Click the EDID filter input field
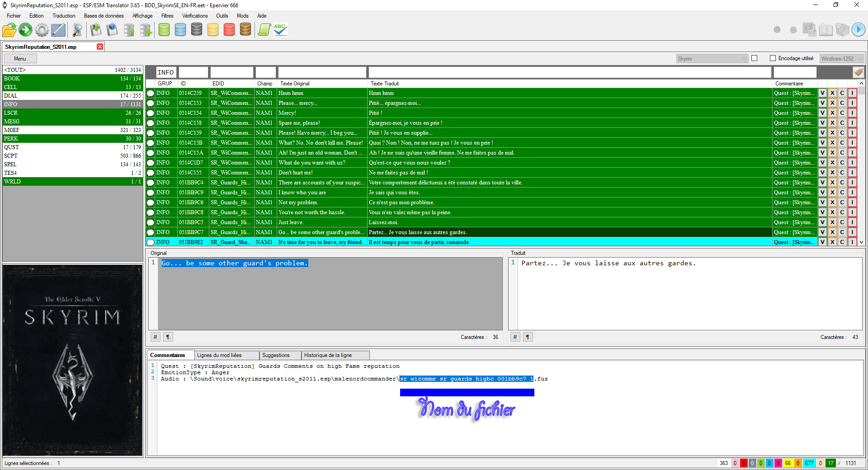The image size is (868, 470). tap(232, 72)
